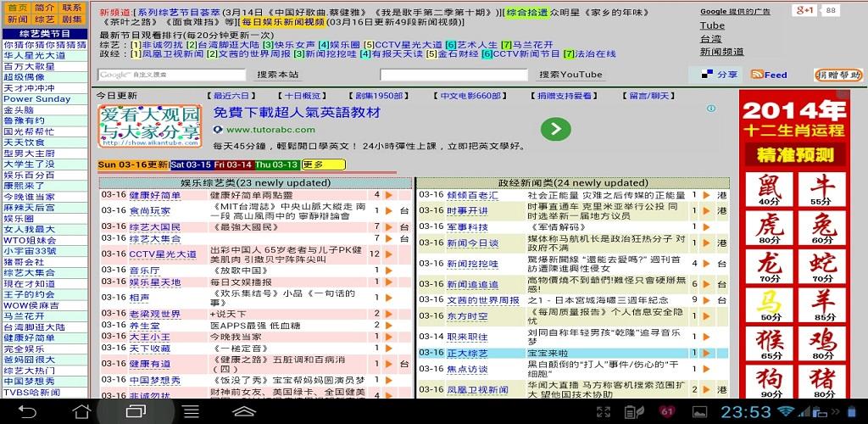This screenshot has width=868, height=424.
Task: Select the 鼠 zodiac tile in ad
Action: click(768, 189)
